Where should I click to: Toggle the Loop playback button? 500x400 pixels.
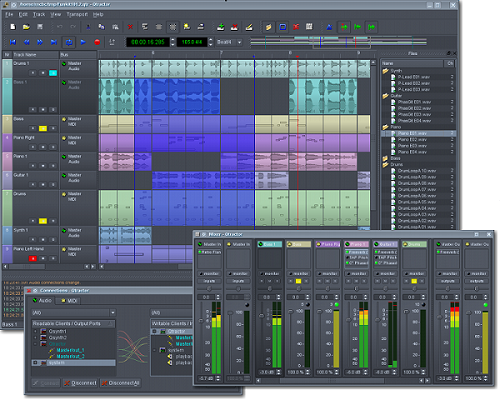pyautogui.click(x=69, y=42)
